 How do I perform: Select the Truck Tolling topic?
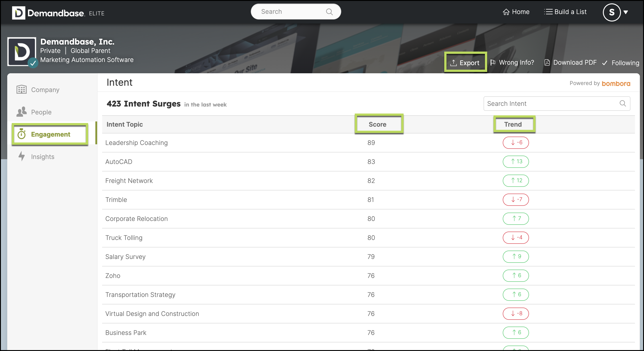124,238
